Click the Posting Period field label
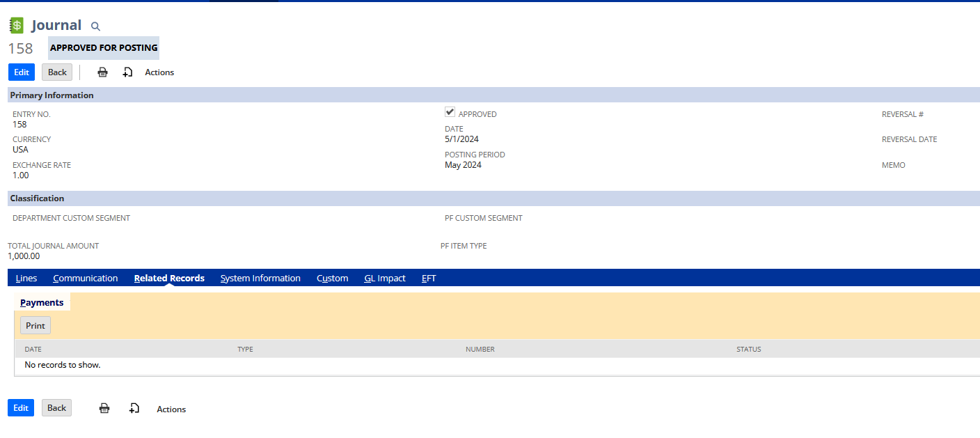Image resolution: width=980 pixels, height=438 pixels. (475, 155)
